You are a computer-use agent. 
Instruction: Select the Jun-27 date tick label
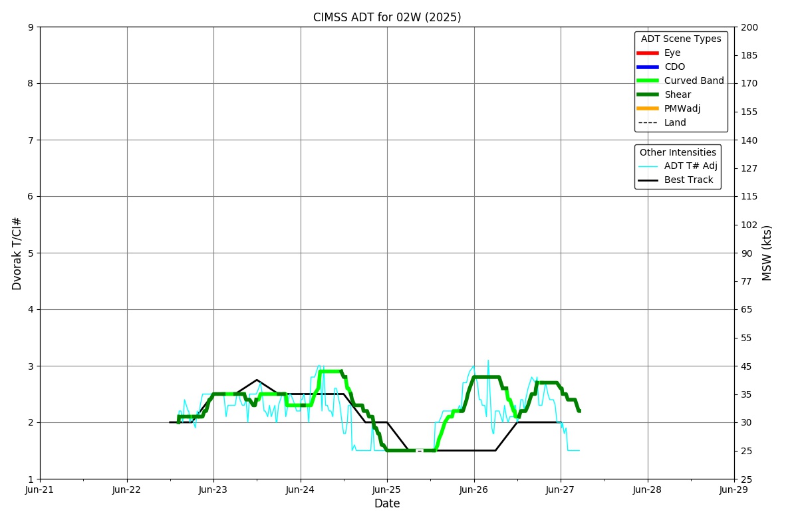561,489
